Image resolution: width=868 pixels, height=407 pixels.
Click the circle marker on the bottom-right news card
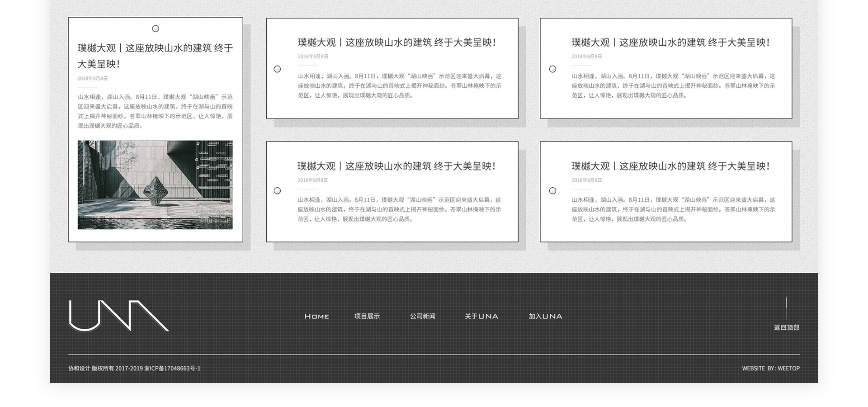pos(552,191)
